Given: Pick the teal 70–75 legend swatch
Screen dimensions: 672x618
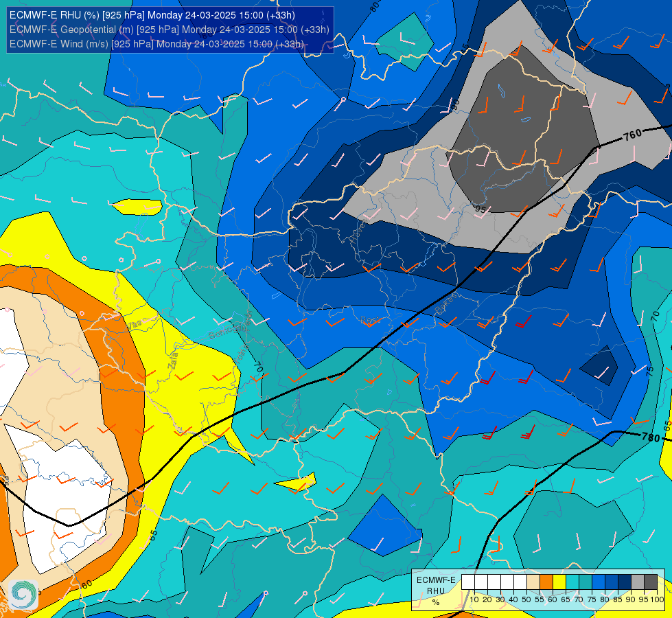Looking at the screenshot, I should [x=586, y=582].
